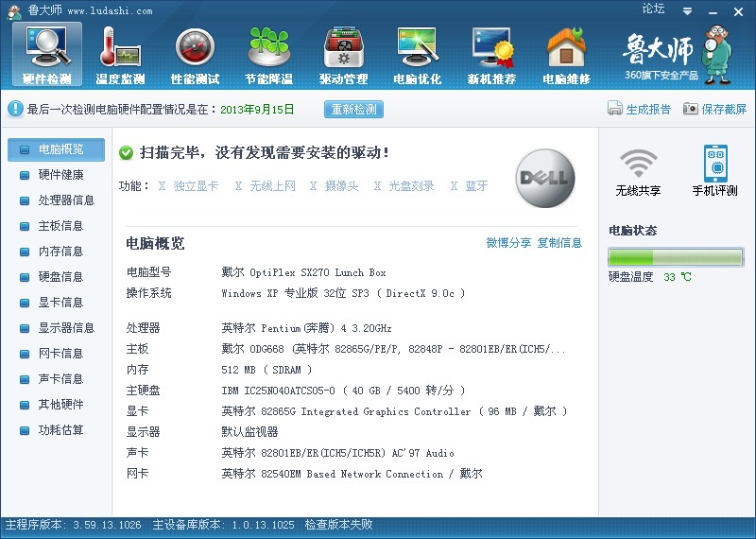Screen dimensions: 756x539
Task: Open 新机推荐 new PC recommendations
Action: [491, 56]
